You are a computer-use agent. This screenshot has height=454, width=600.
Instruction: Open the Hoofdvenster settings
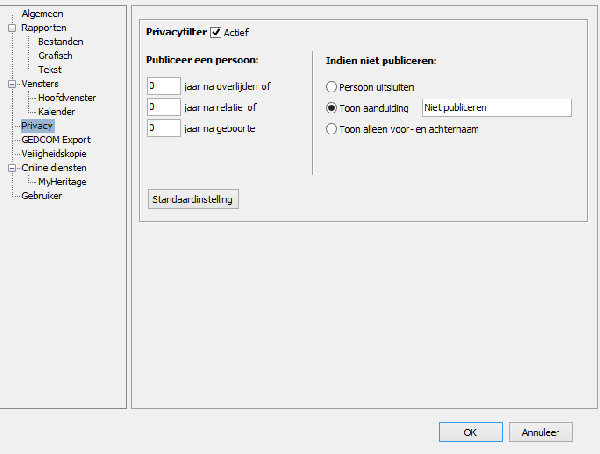[68, 98]
